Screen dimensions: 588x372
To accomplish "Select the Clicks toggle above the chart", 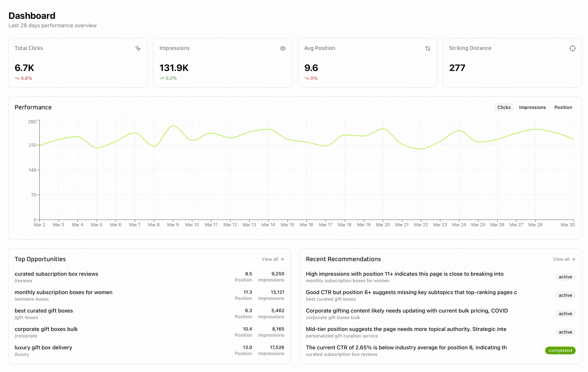I will (504, 107).
